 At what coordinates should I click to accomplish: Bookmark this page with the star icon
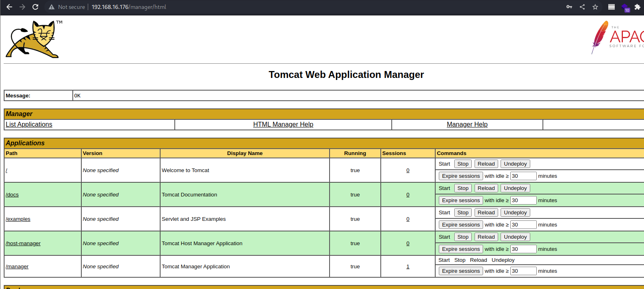coord(595,7)
